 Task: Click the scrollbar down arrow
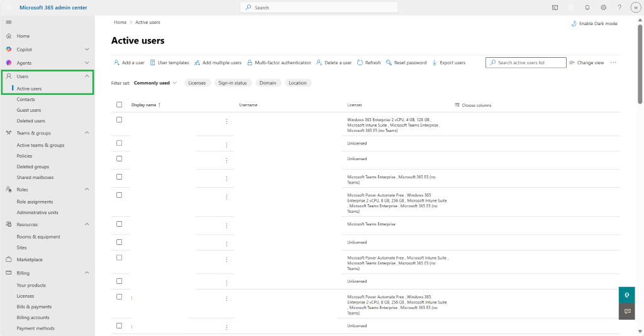click(640, 332)
